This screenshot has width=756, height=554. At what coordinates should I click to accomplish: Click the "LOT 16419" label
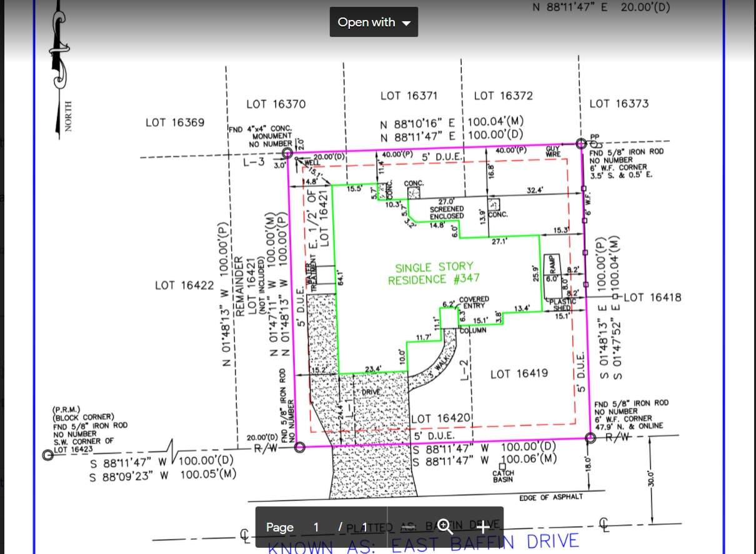[x=519, y=374]
